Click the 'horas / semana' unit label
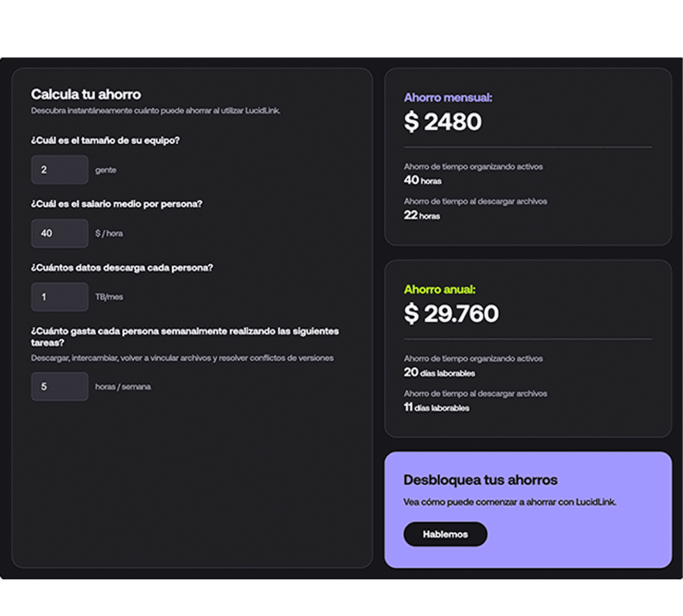This screenshot has height=616, width=683. point(123,387)
